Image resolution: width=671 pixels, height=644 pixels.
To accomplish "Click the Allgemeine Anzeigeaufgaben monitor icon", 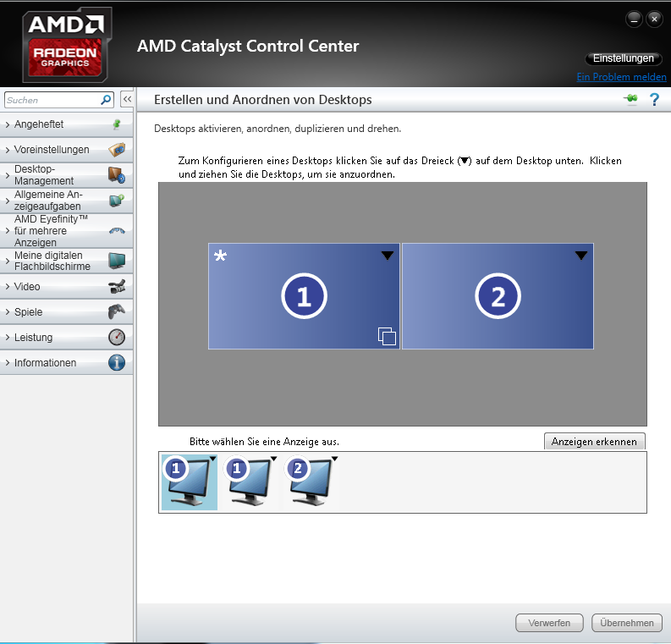I will [117, 201].
